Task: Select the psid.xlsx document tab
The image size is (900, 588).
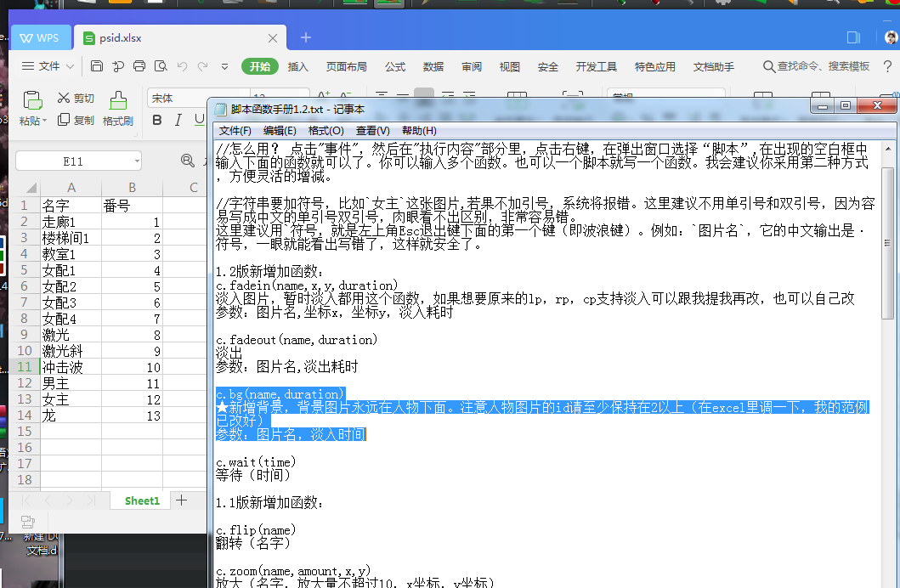Action: (x=179, y=38)
